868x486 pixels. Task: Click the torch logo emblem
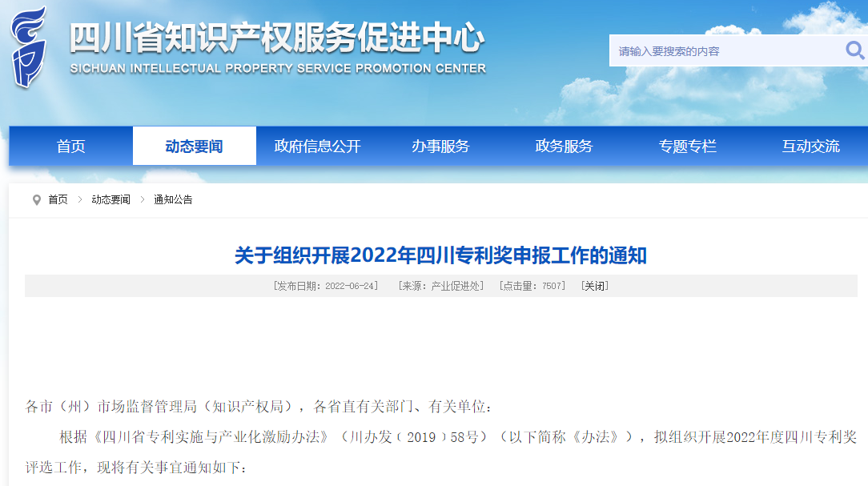point(30,48)
